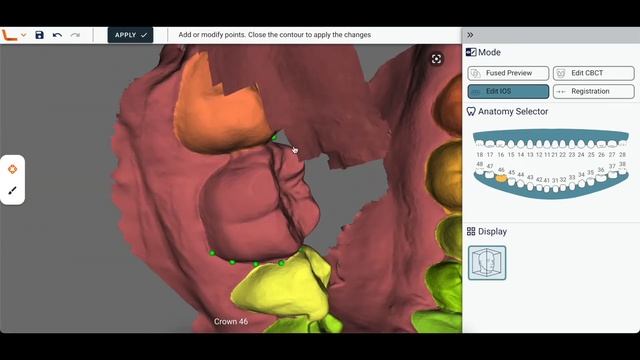Select tooth 18 in Anatomy Selector
640x360 pixels.
click(x=480, y=144)
